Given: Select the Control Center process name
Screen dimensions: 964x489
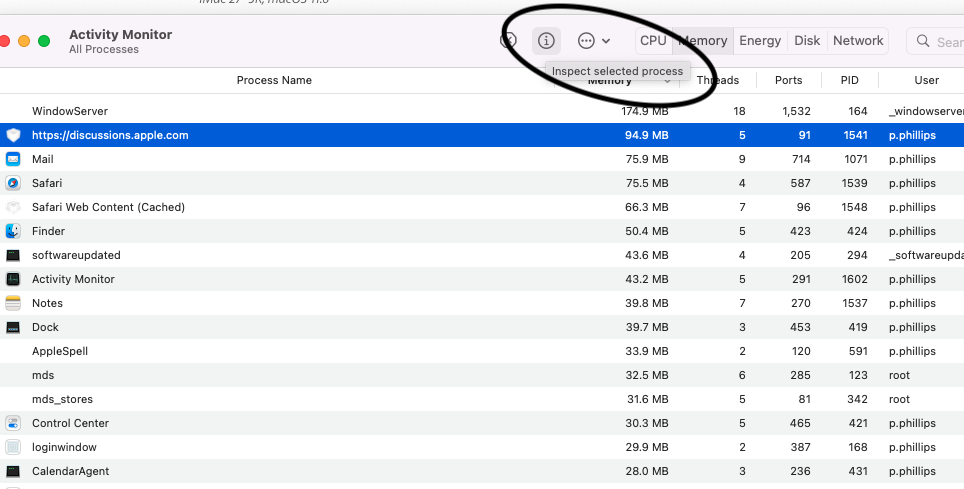Looking at the screenshot, I should pyautogui.click(x=70, y=423).
